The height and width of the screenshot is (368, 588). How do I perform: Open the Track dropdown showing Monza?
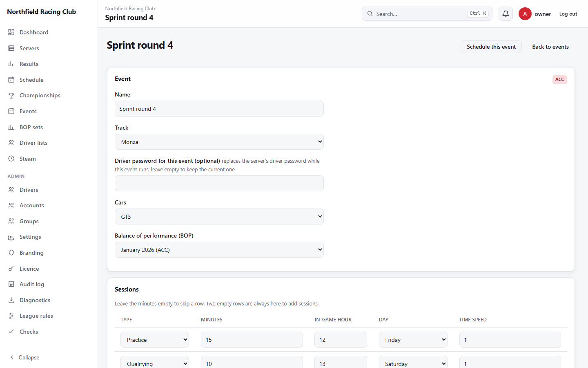(219, 142)
